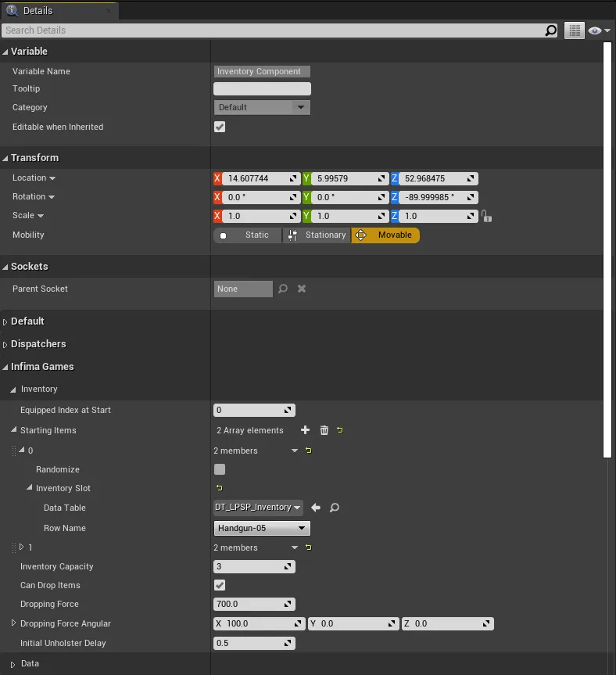Add element to Starting Items array
Image resolution: width=616 pixels, height=675 pixels.
click(305, 430)
